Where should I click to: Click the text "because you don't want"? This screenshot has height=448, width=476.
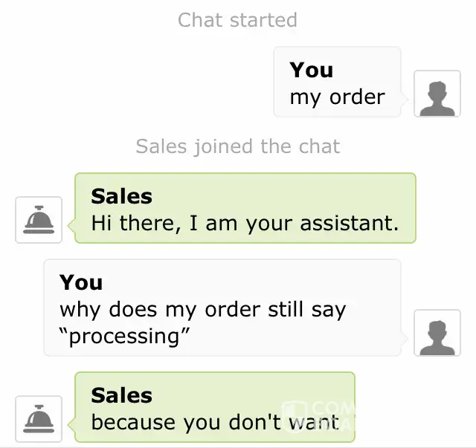click(214, 423)
